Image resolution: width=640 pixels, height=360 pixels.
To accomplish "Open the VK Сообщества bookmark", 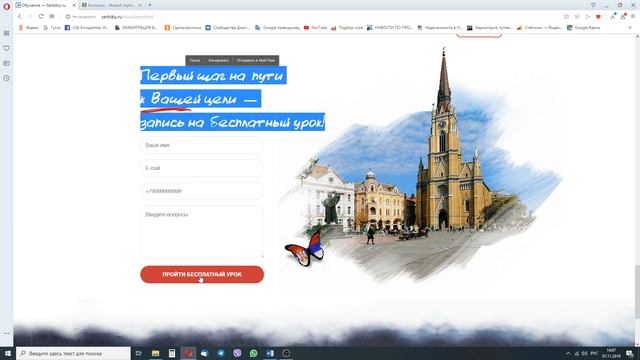I will tap(227, 28).
